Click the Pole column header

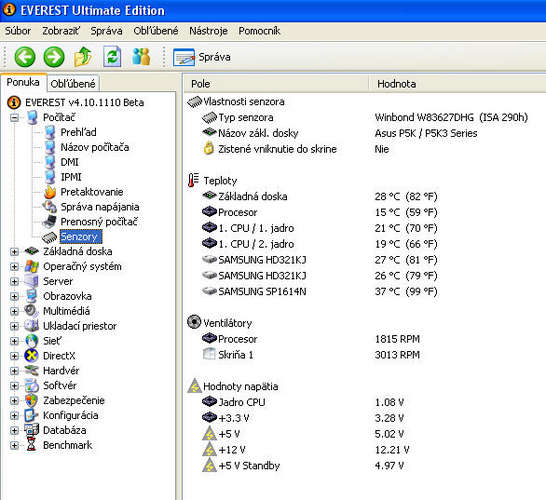point(276,84)
